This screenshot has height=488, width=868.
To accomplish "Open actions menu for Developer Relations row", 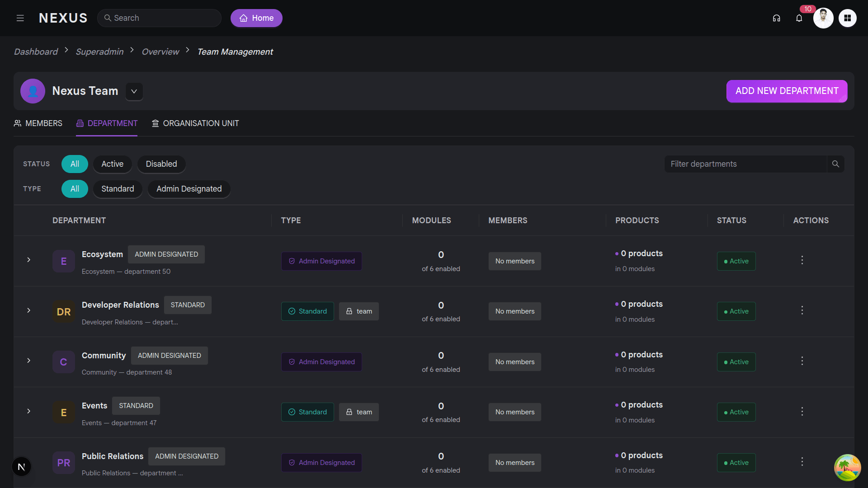I will pyautogui.click(x=802, y=310).
